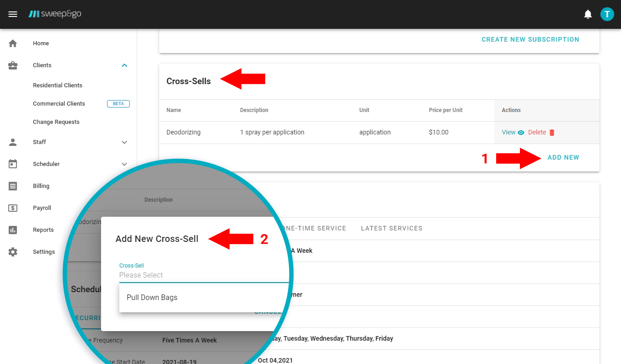Click the sweep&go logo
The image size is (621, 364).
[x=55, y=14]
